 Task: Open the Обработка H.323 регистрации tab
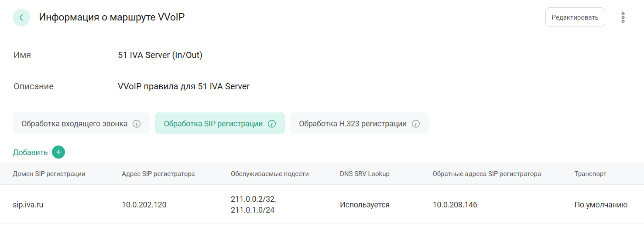(353, 124)
